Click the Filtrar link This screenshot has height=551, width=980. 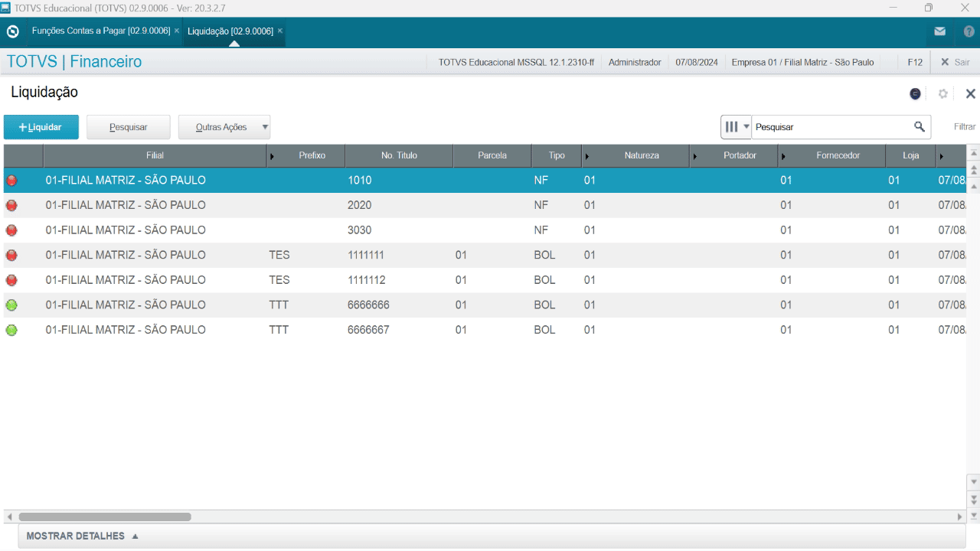click(965, 127)
